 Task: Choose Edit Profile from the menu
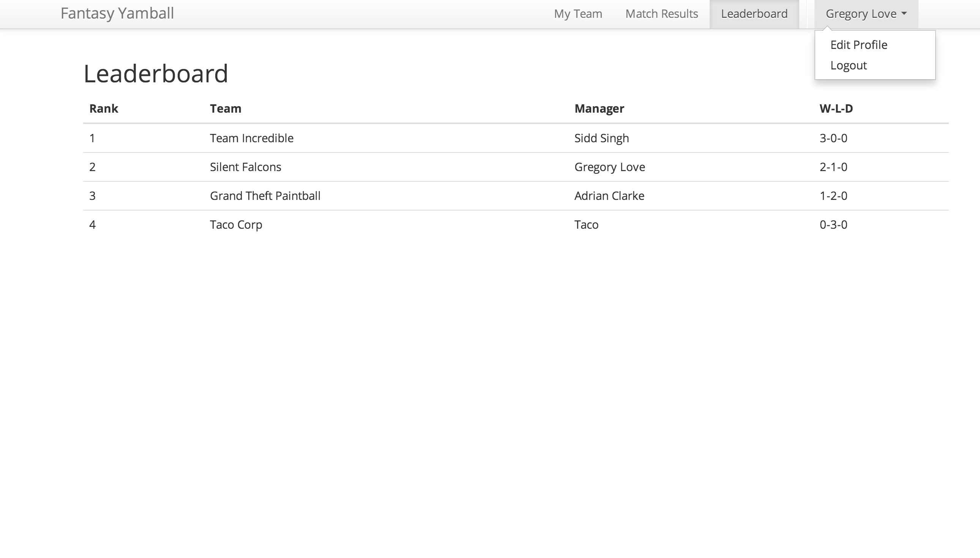coord(858,45)
